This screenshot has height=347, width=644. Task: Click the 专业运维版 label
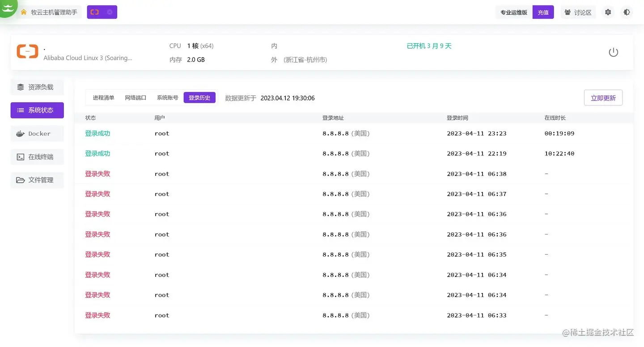[x=514, y=12]
